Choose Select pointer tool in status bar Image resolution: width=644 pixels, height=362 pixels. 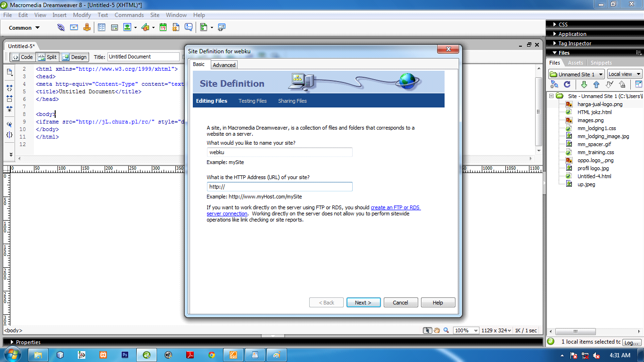click(428, 330)
